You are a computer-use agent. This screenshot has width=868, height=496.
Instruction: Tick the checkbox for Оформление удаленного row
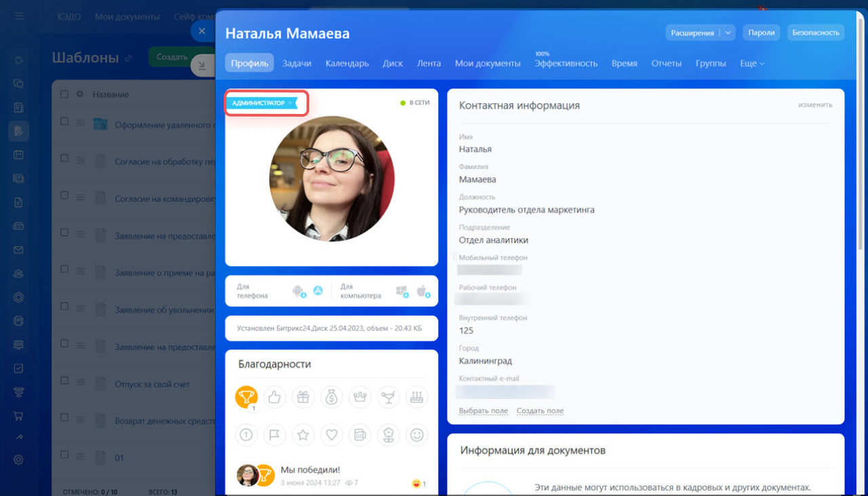64,121
